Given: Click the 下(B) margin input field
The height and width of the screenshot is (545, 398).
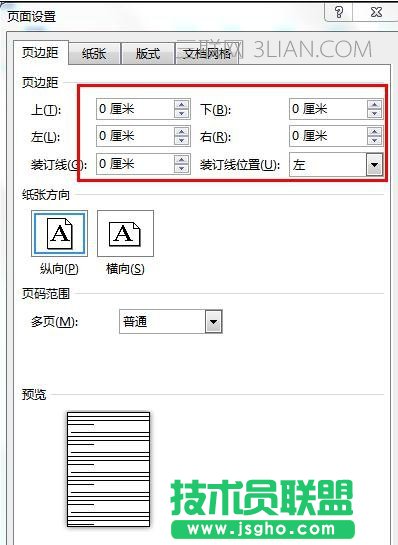Looking at the screenshot, I should point(328,109).
